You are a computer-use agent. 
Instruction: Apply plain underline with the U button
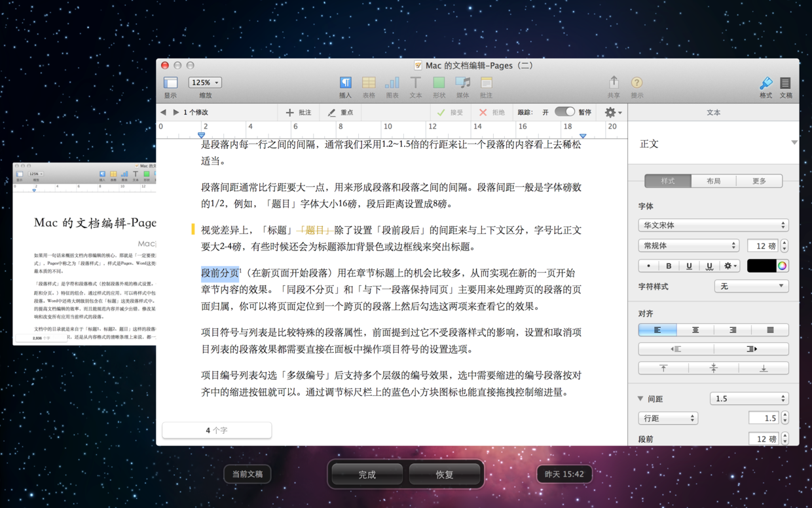tap(689, 266)
